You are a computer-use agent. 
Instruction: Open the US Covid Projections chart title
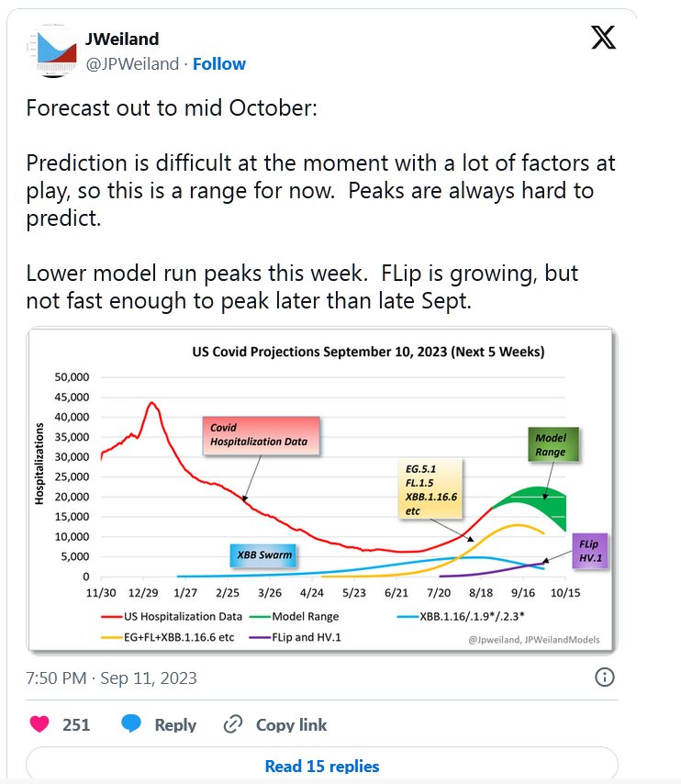click(367, 351)
